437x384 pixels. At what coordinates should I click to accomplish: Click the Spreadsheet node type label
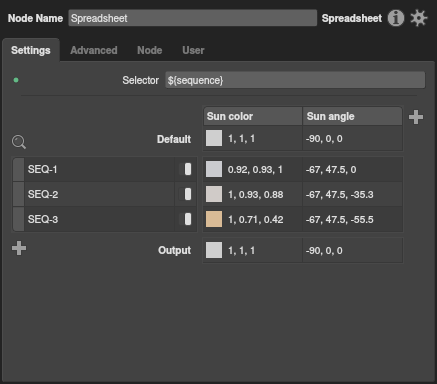pyautogui.click(x=352, y=18)
